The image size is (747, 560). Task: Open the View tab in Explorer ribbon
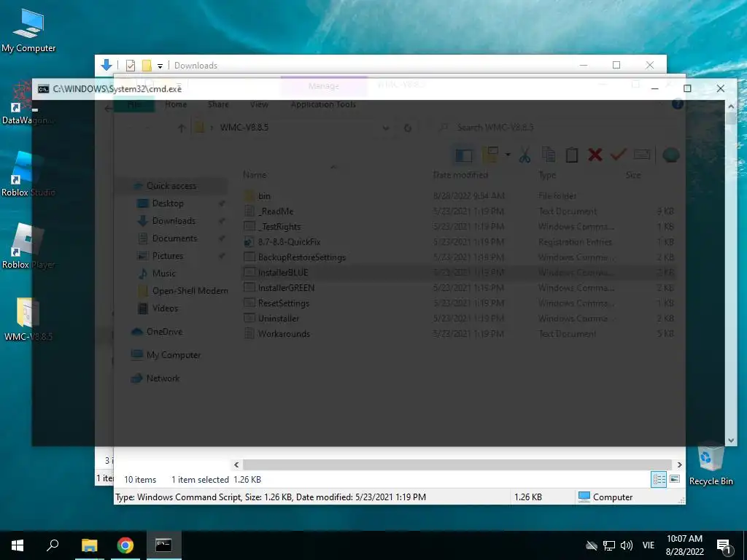click(x=259, y=104)
